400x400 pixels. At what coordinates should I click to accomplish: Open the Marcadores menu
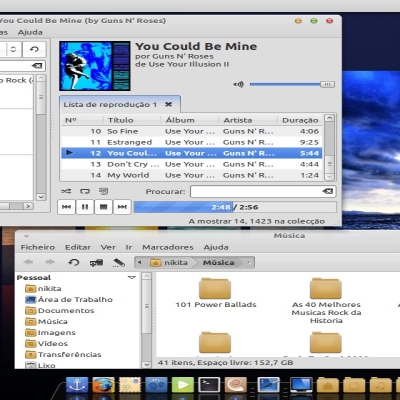[168, 247]
